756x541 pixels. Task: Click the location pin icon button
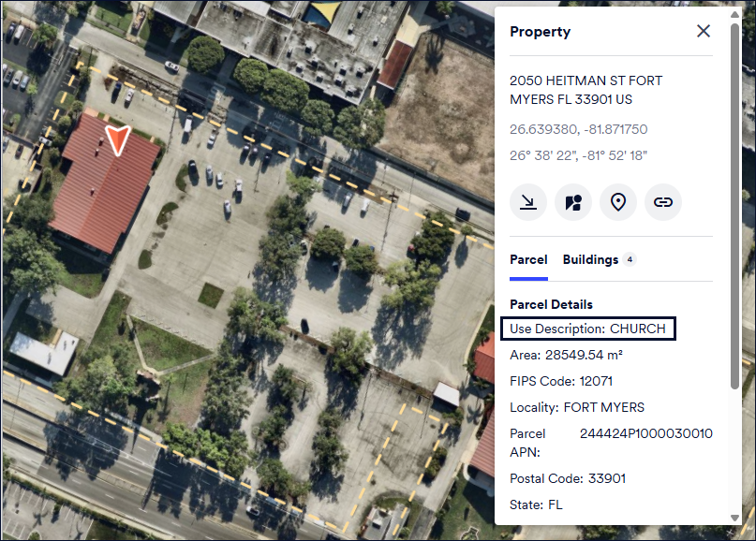[618, 202]
